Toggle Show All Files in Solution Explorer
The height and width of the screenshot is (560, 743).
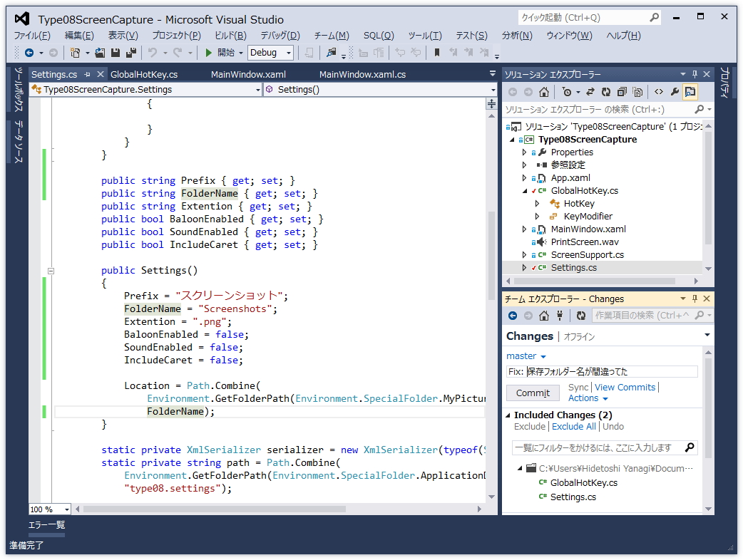(x=637, y=92)
